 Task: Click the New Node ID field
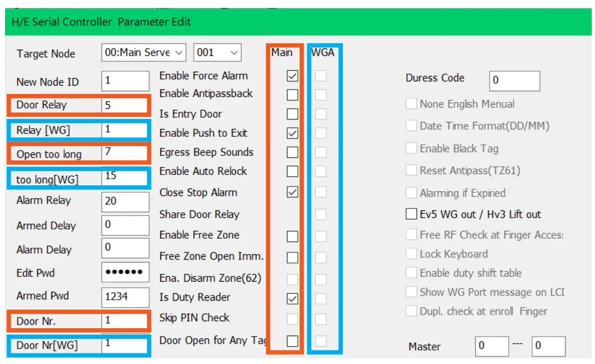(125, 81)
